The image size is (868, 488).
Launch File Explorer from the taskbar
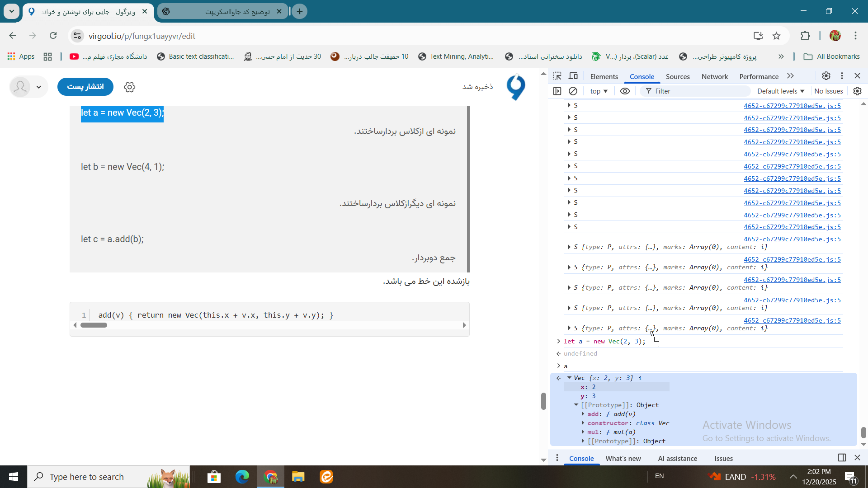pyautogui.click(x=298, y=477)
